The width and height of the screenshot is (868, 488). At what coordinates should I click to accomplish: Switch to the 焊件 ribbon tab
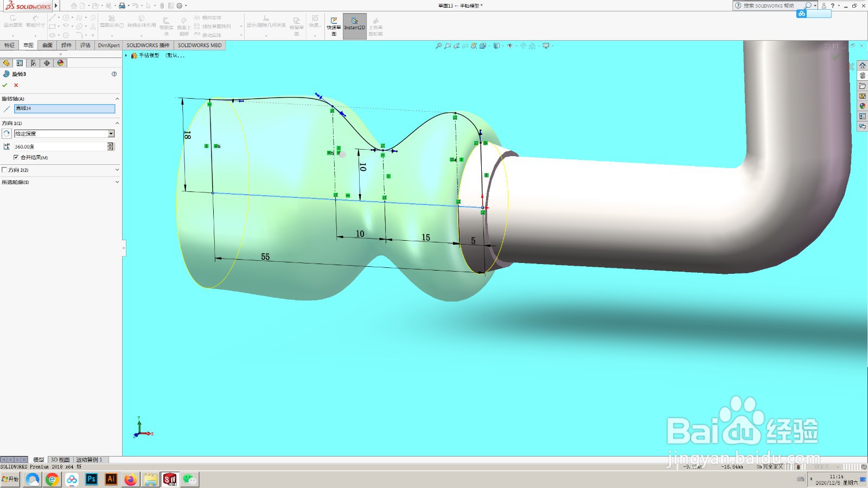tap(66, 45)
